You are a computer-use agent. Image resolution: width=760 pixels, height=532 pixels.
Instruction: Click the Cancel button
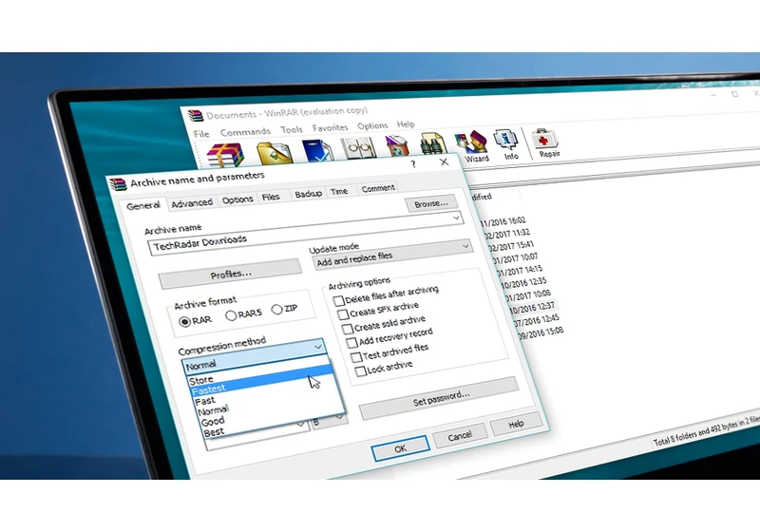pyautogui.click(x=460, y=437)
